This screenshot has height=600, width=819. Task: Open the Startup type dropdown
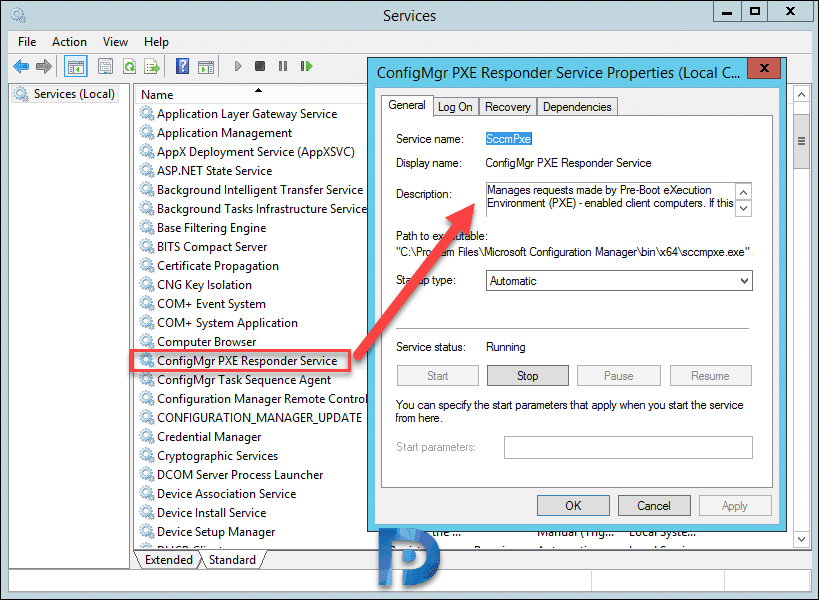coord(619,281)
